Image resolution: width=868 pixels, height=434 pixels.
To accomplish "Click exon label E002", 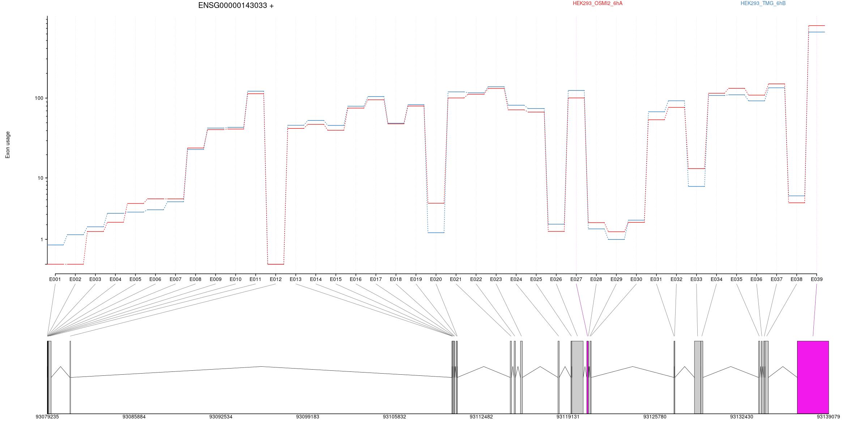I will pyautogui.click(x=75, y=279).
